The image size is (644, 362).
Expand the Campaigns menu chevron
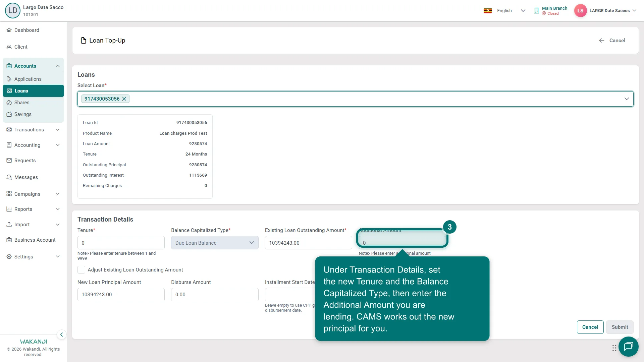pos(58,194)
